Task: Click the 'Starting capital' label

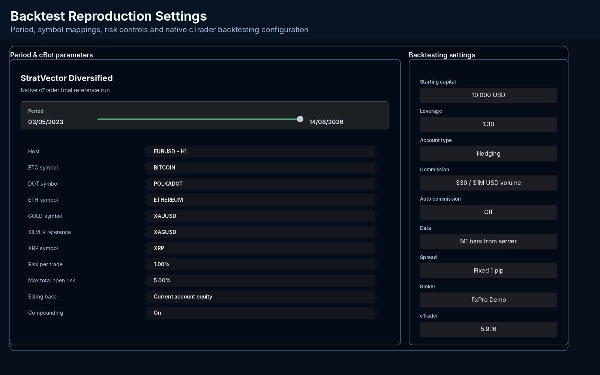Action: coord(438,82)
